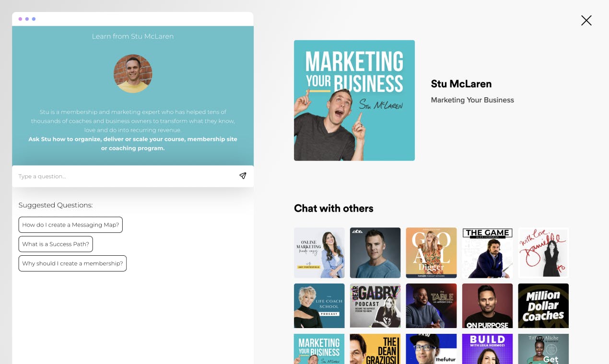Open the Dear Gabby podcast tile
The image size is (609, 364).
[x=375, y=306]
